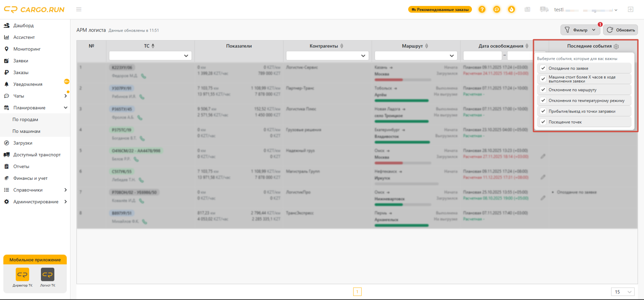Log out using the exit icon
Viewport: 644px width, 300px height.
(631, 9)
